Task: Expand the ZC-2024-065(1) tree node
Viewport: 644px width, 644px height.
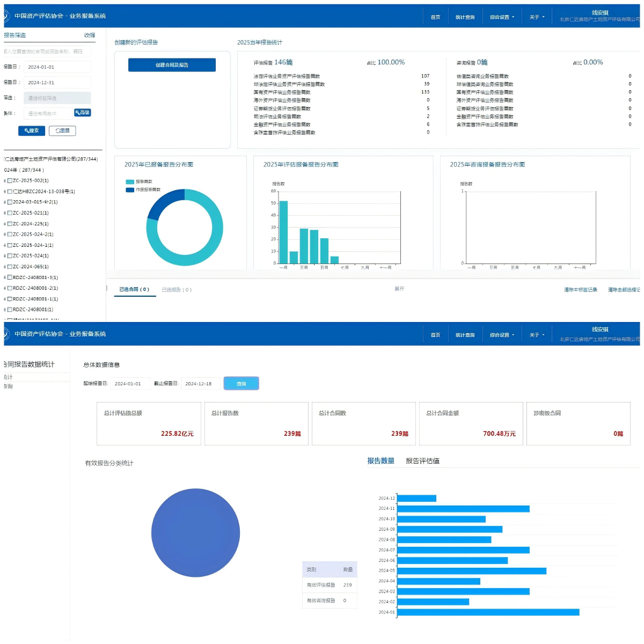Action: (5, 267)
